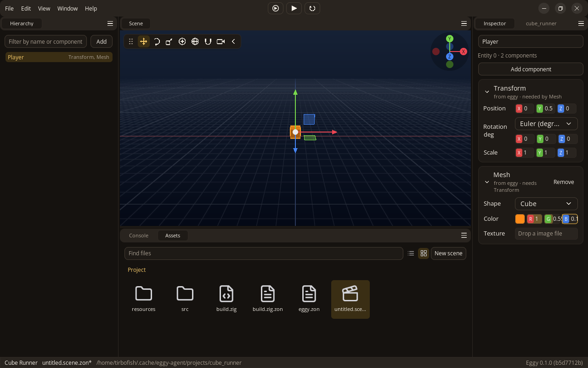Screen dimensions: 588x368
Task: Open the Hierarchy panel hamburger menu
Action: click(110, 23)
